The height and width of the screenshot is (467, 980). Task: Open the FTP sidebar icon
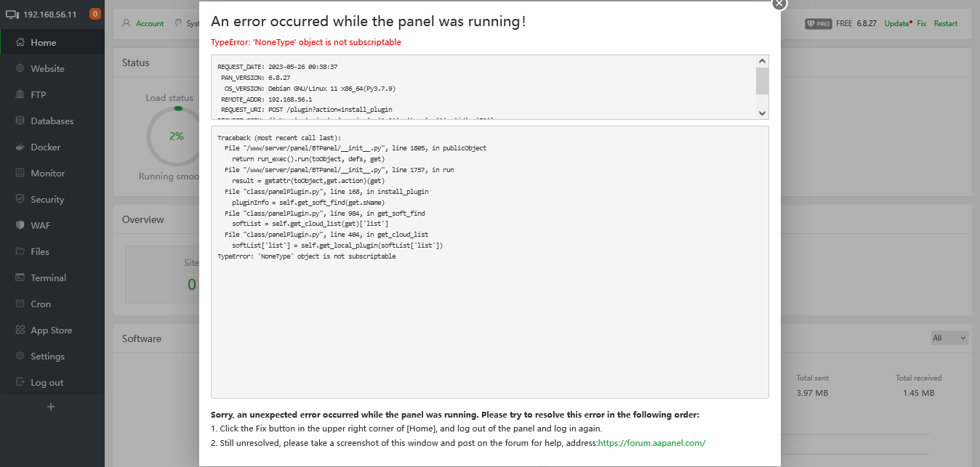(20, 94)
